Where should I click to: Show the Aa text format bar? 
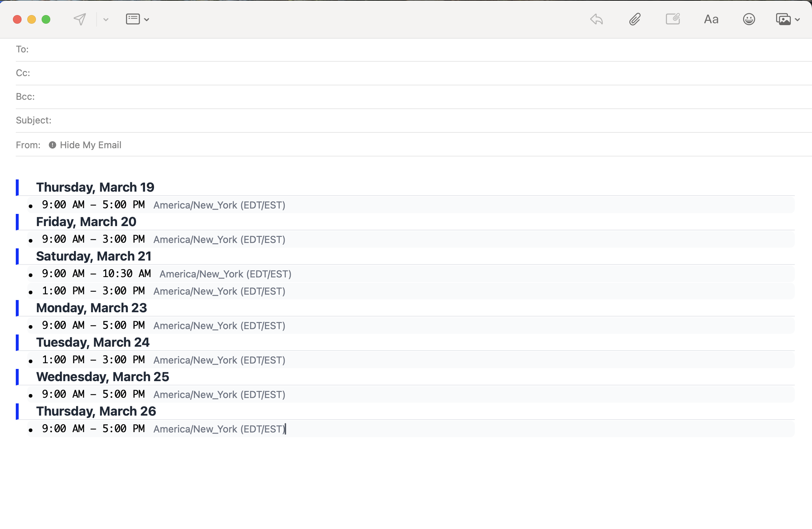711,19
